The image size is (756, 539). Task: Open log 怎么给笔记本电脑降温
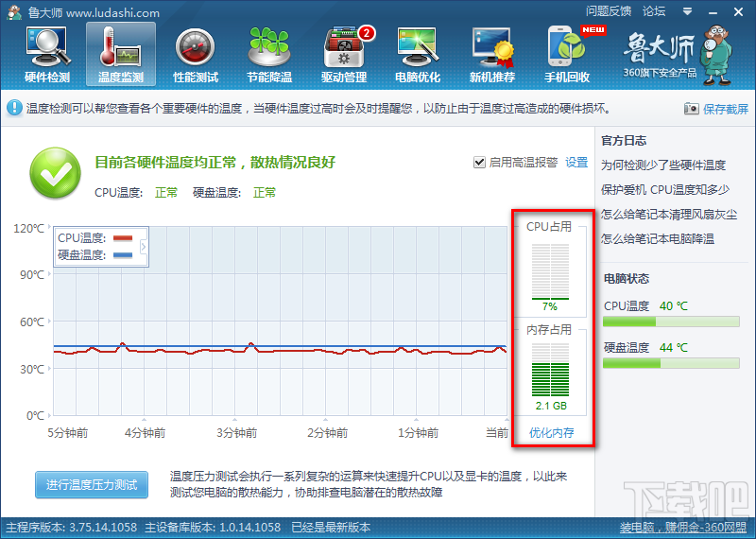click(x=657, y=238)
